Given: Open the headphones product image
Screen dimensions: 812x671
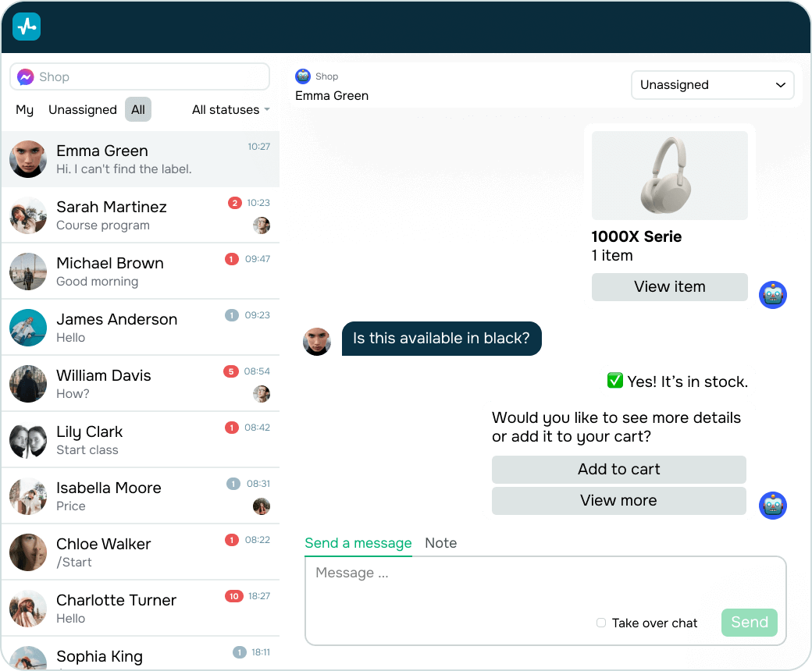Looking at the screenshot, I should click(x=670, y=176).
